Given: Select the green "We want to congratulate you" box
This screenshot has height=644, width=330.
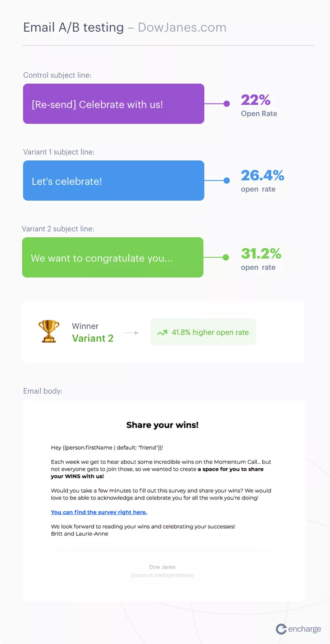Looking at the screenshot, I should [x=113, y=257].
